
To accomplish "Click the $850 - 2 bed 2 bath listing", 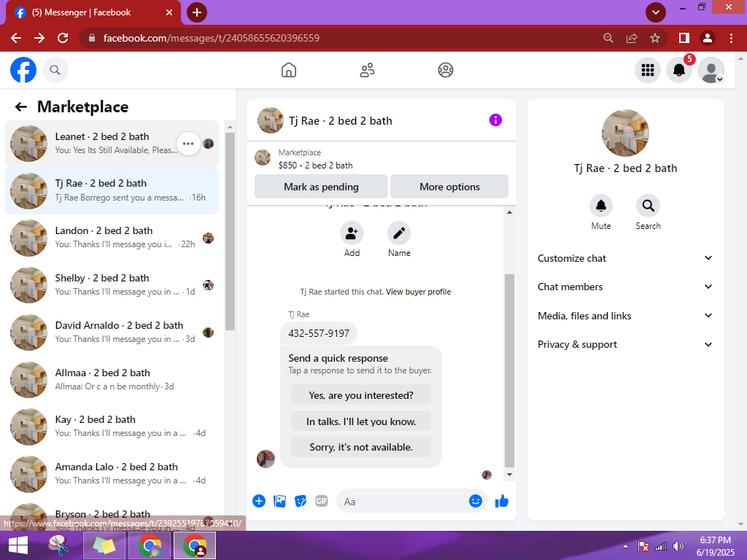I will 315,166.
